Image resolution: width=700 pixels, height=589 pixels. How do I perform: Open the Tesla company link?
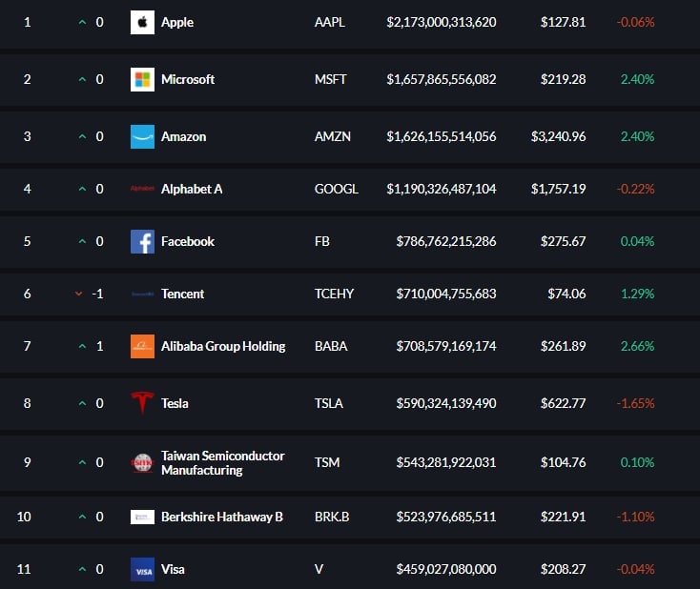pos(175,403)
